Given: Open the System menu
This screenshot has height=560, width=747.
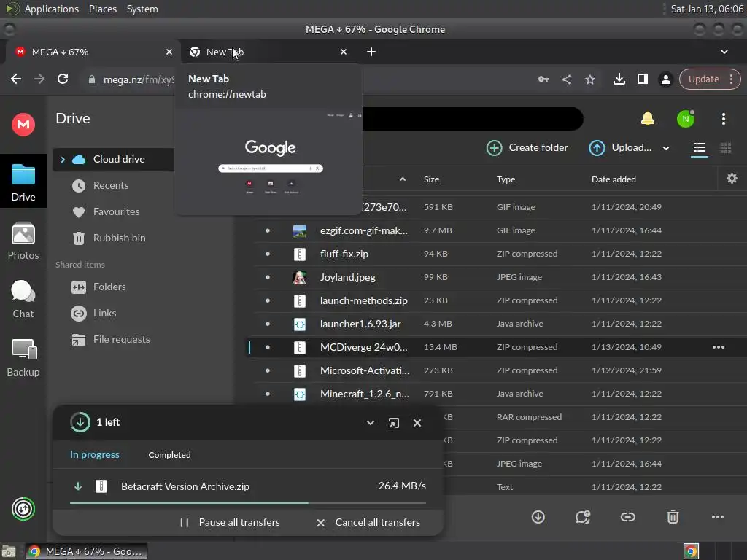Looking at the screenshot, I should pyautogui.click(x=142, y=9).
